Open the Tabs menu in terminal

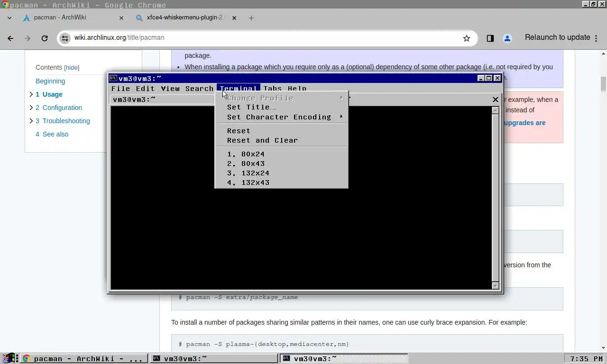coord(273,89)
